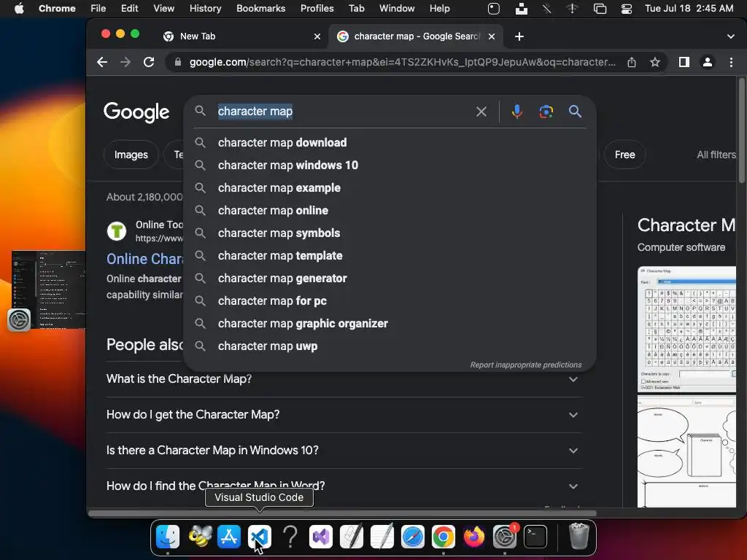Expand "How do I find the Character Map in Word?"
This screenshot has width=747, height=560.
(x=344, y=486)
